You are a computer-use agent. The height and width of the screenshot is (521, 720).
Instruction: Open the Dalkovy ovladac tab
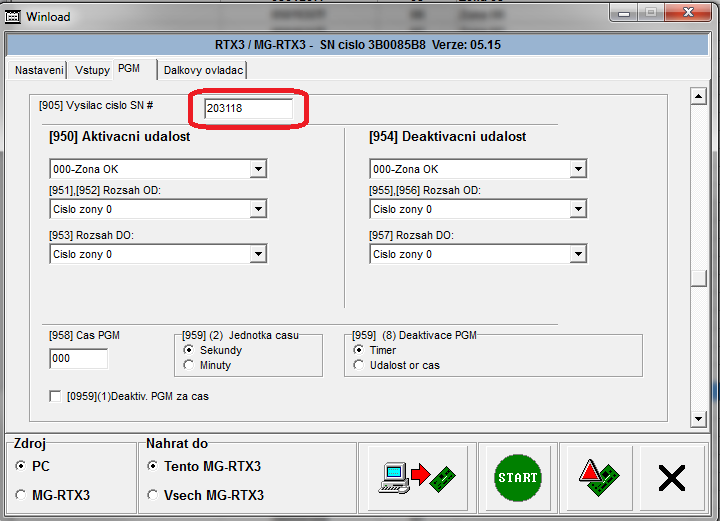coord(203,70)
